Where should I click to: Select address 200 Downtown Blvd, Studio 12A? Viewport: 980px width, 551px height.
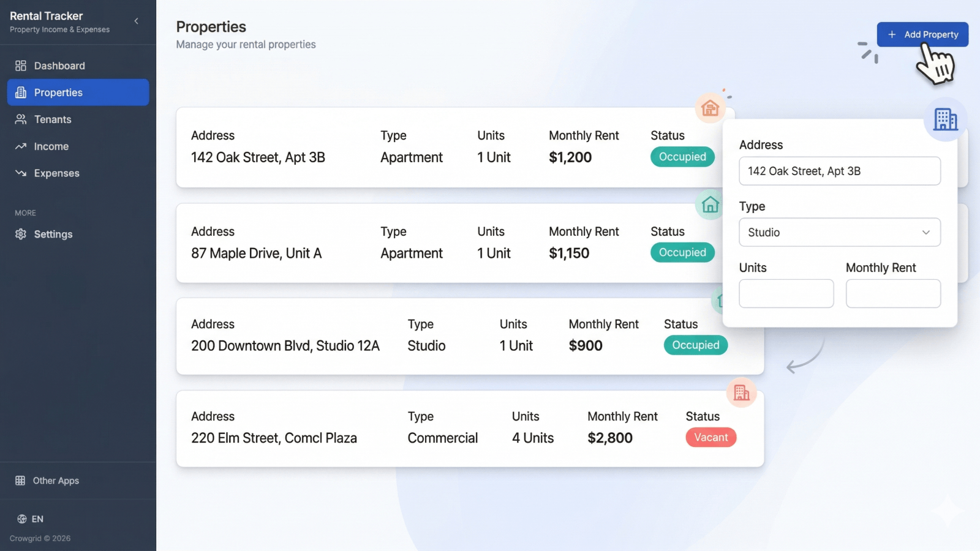coord(285,346)
